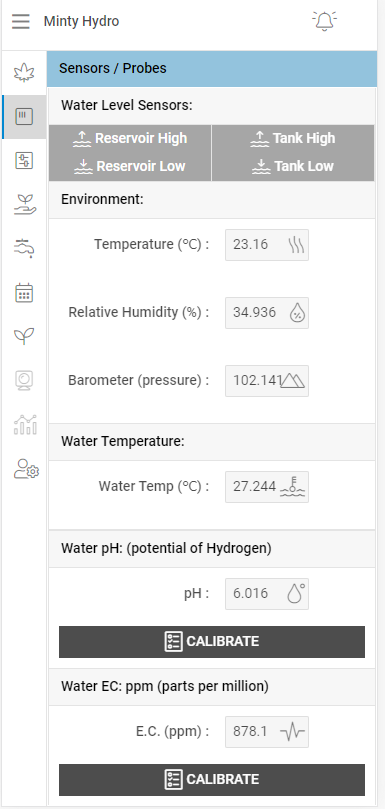Calibrate the water pH probe
385x809 pixels.
coord(212,642)
